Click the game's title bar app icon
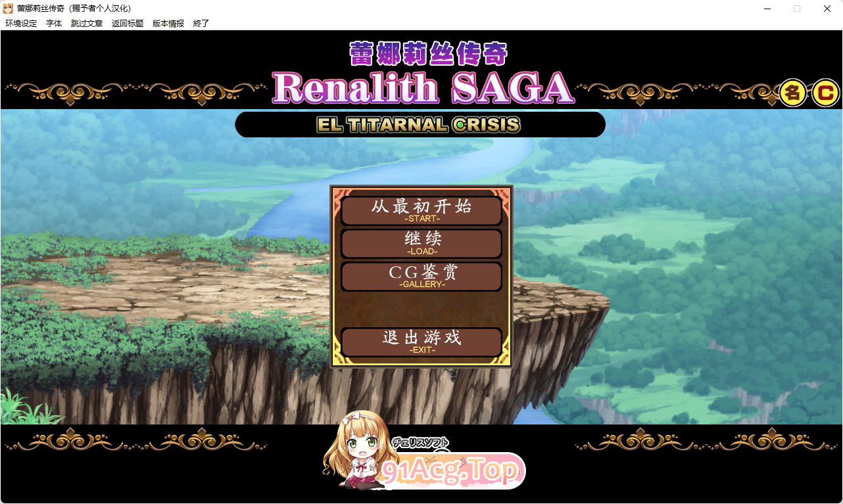 tap(9, 9)
